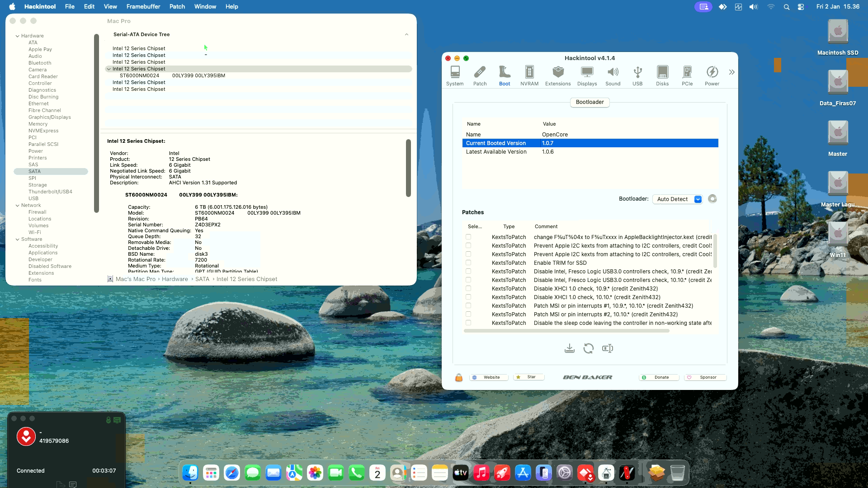The image size is (868, 488).
Task: Show more Hackintool toolbar items
Action: (731, 72)
